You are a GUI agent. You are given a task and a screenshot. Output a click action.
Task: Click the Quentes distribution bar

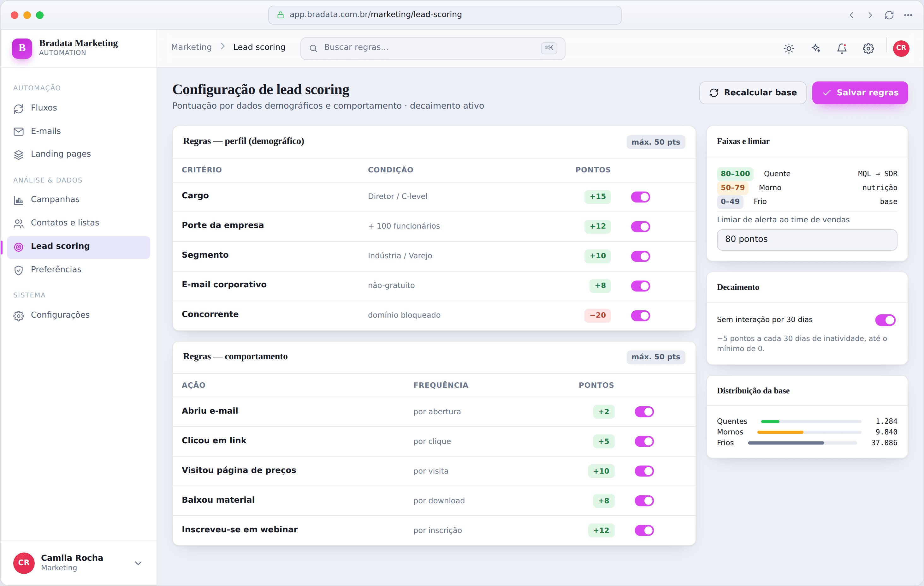pos(811,422)
